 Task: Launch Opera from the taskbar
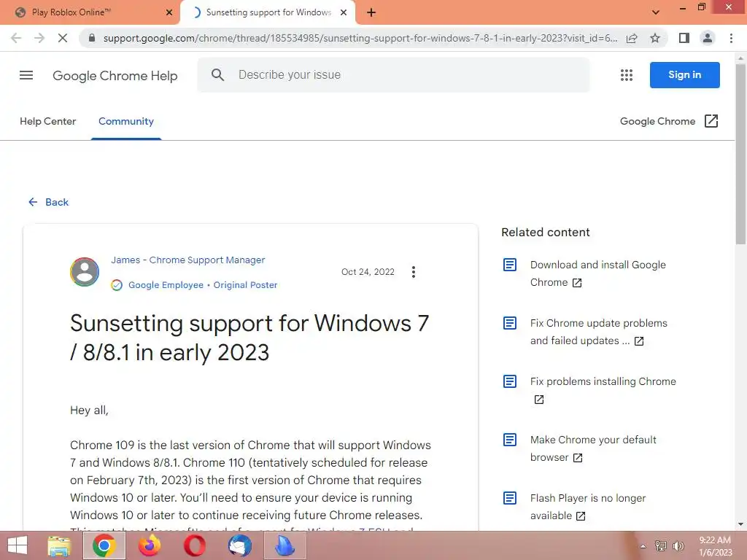(194, 545)
